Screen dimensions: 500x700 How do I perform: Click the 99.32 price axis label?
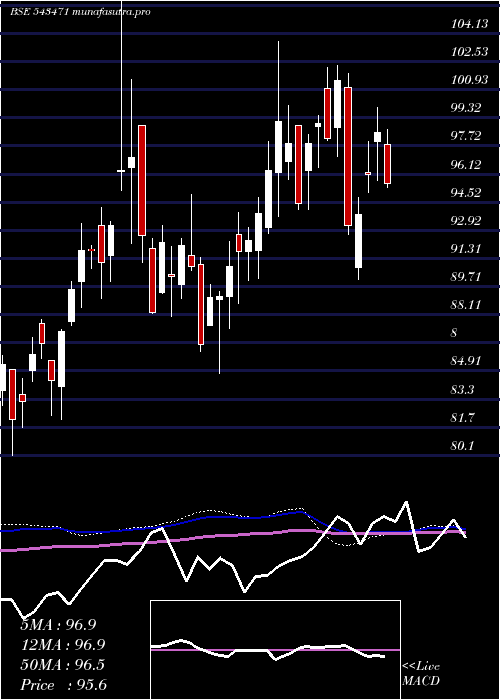point(467,108)
